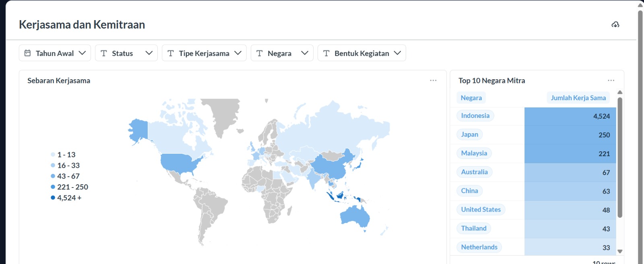Expand the Tipe Kerjasama dropdown chevron
The image size is (644, 264).
[238, 53]
